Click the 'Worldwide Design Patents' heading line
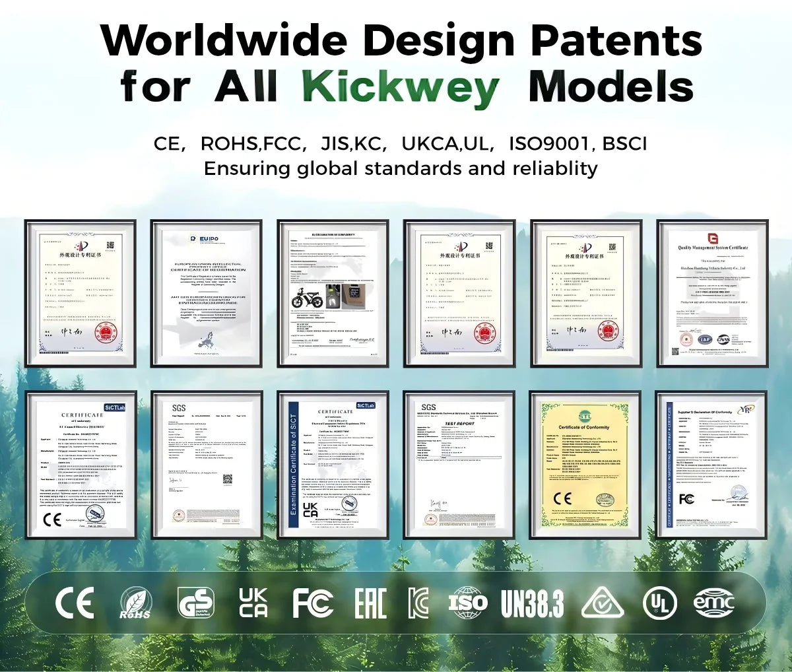The image size is (792, 672). pyautogui.click(x=401, y=40)
